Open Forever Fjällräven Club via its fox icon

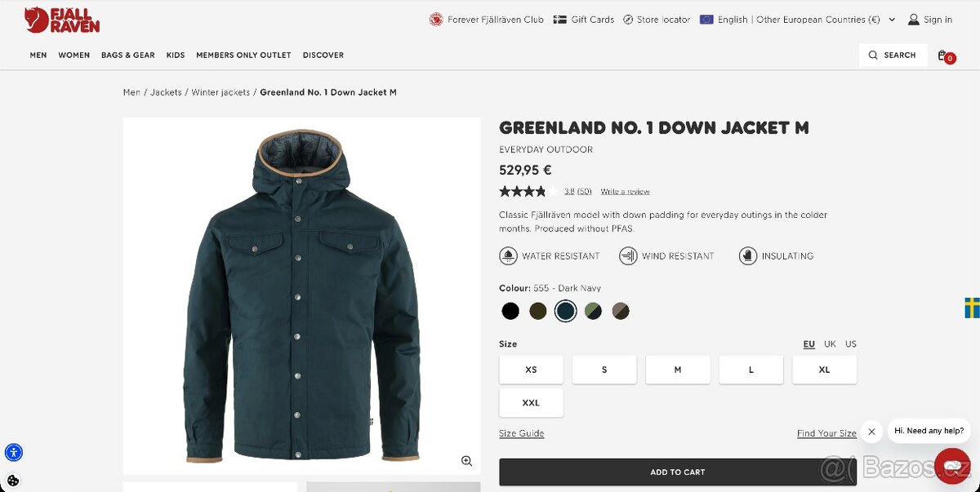tap(435, 19)
